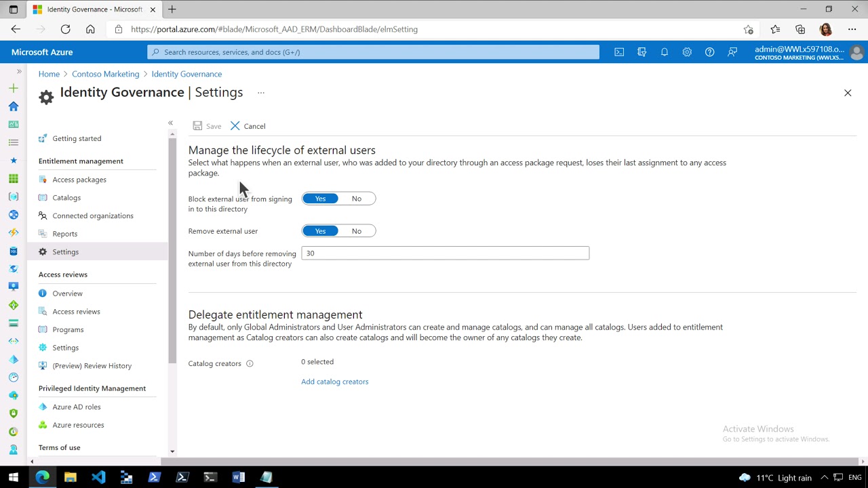Open Access reviews item in sidebar

76,312
